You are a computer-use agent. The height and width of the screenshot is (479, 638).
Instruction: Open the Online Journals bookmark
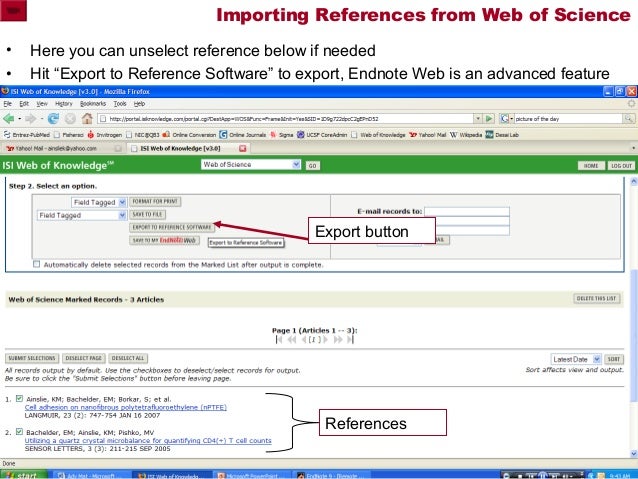(x=243, y=135)
